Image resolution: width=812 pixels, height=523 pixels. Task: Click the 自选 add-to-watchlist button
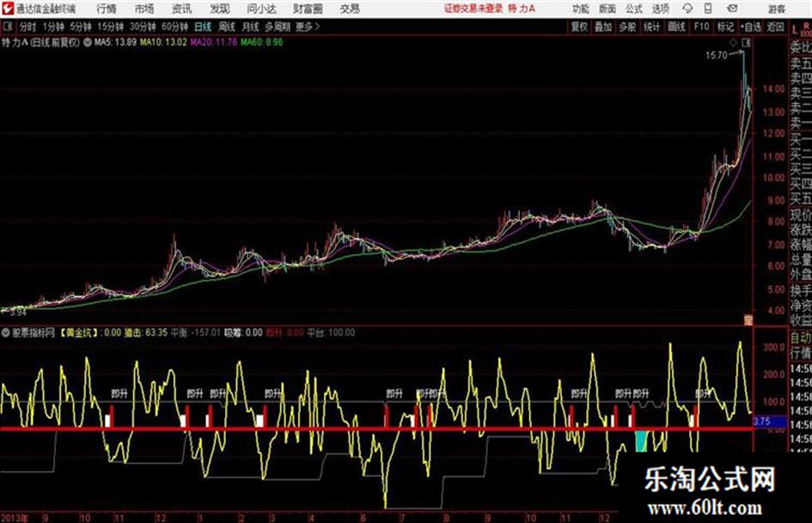pyautogui.click(x=750, y=27)
